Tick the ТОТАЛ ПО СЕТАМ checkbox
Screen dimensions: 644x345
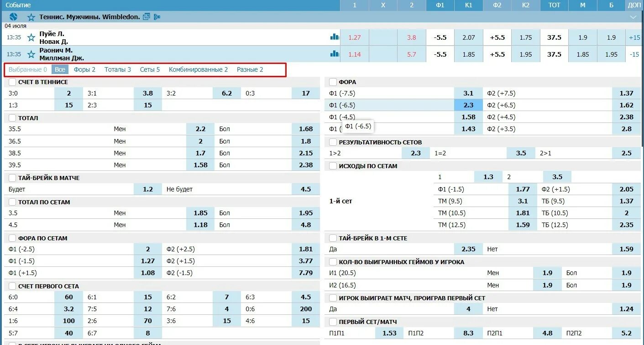[x=12, y=202]
